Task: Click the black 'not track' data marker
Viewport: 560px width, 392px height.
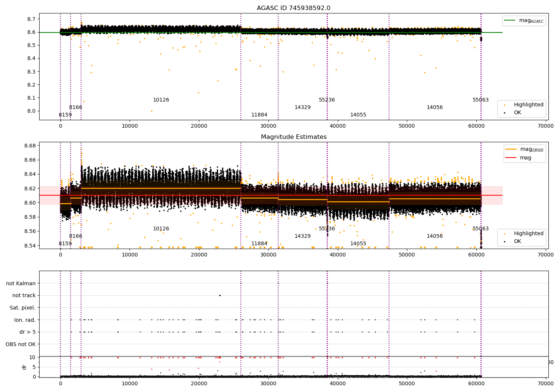Action: (x=220, y=295)
